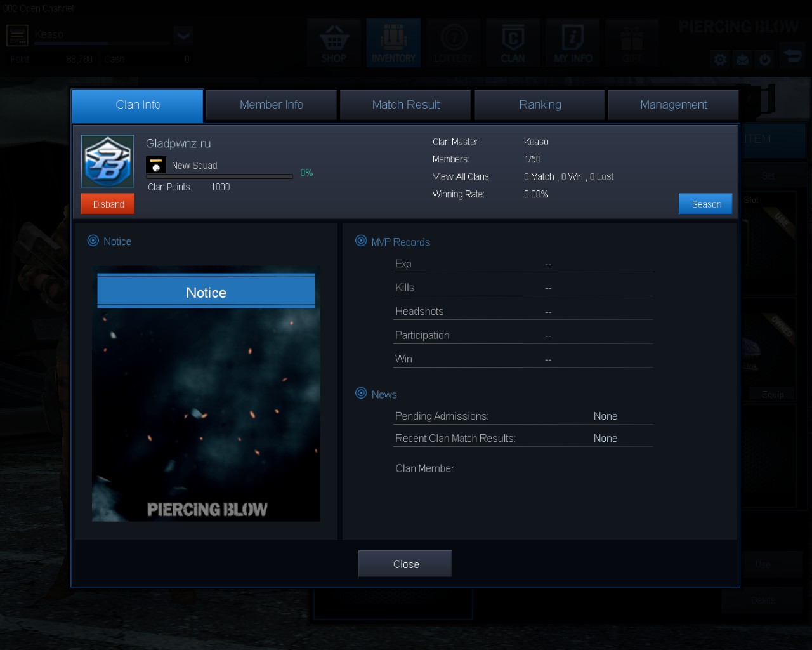The height and width of the screenshot is (650, 812).
Task: Open the Match Result tab
Action: click(x=406, y=105)
